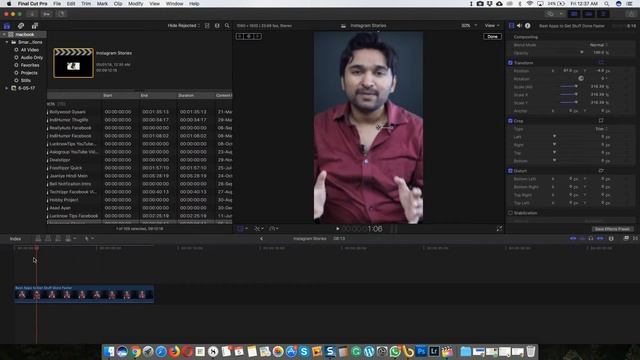Click the Import Media toolbar icon

coord(32,14)
